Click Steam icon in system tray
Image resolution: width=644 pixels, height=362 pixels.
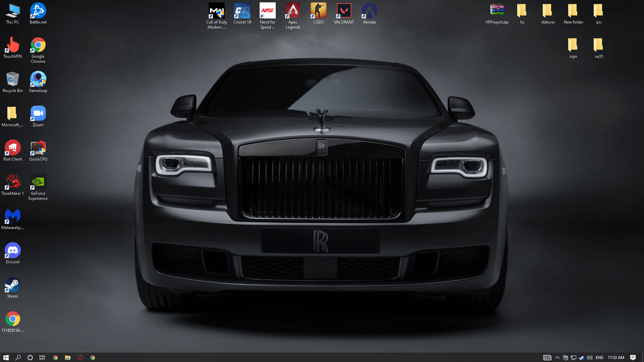point(581,357)
